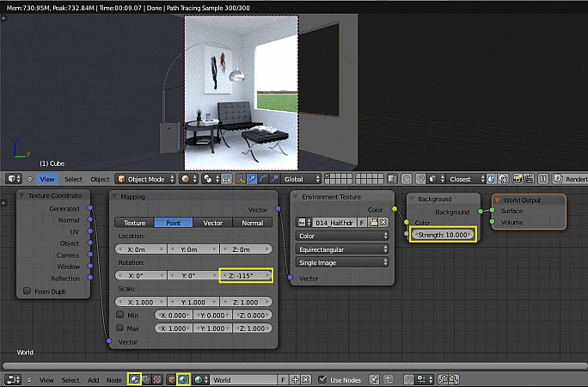Toggle the Use Nodes checkbox
This screenshot has width=588, height=387.
coord(322,379)
